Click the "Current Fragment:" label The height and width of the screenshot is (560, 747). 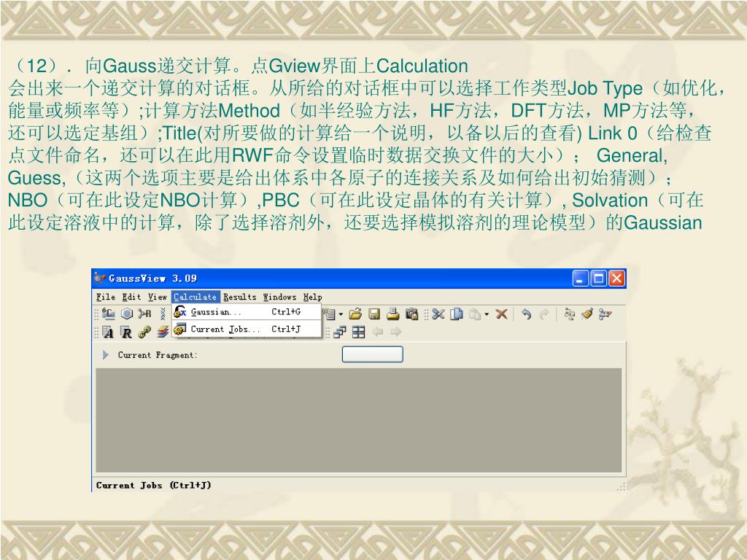pos(158,355)
